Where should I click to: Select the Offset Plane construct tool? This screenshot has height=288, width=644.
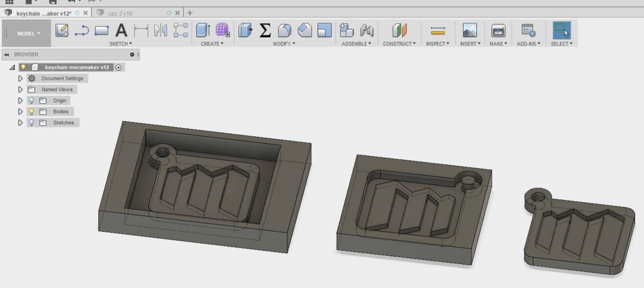click(399, 30)
